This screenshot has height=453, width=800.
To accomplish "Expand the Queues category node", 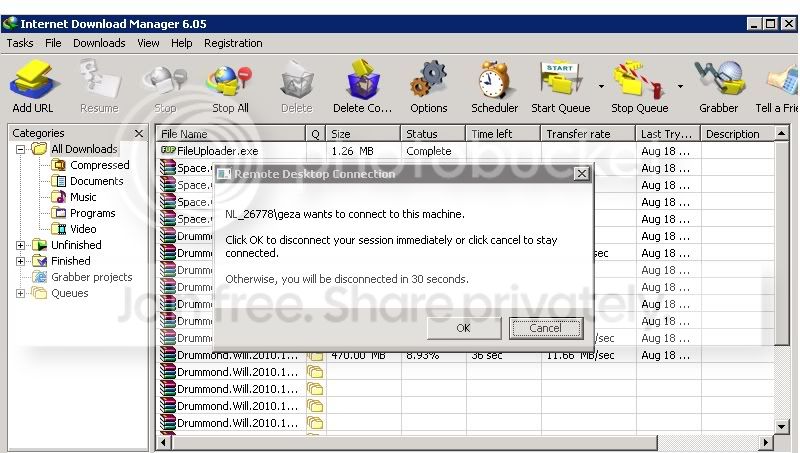I will coord(20,293).
